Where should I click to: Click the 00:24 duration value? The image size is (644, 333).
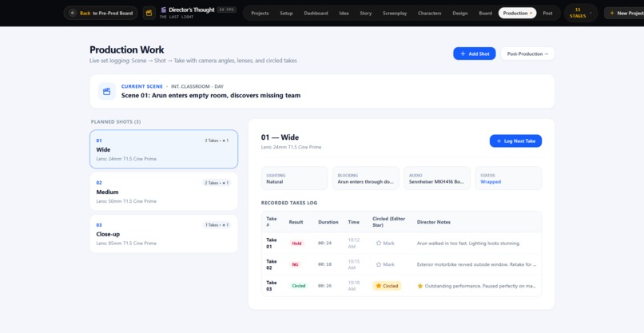[x=324, y=243]
